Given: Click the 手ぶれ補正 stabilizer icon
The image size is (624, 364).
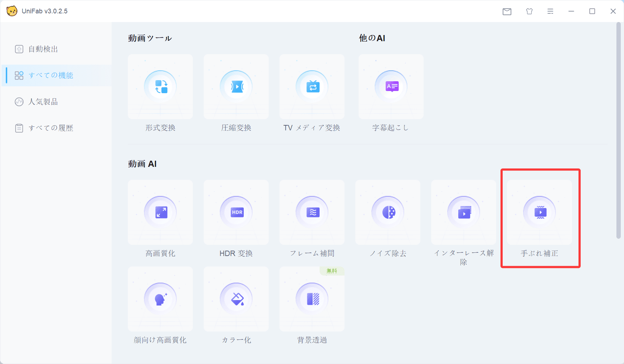Looking at the screenshot, I should coord(539,212).
